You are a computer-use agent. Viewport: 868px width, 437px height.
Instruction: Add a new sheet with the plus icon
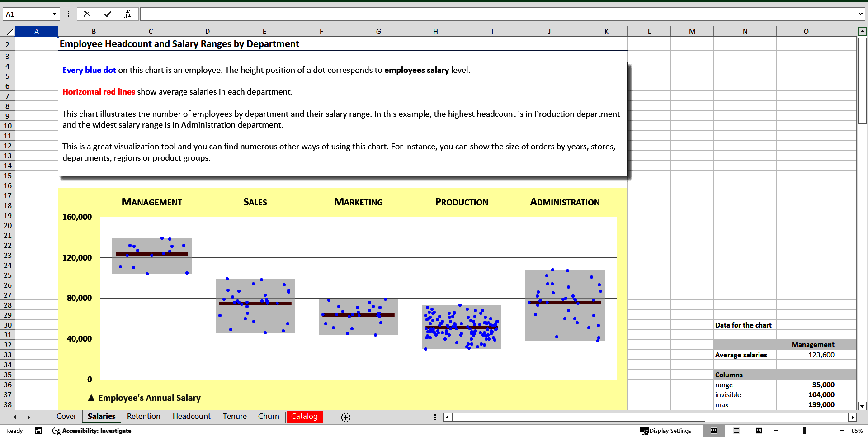(346, 417)
